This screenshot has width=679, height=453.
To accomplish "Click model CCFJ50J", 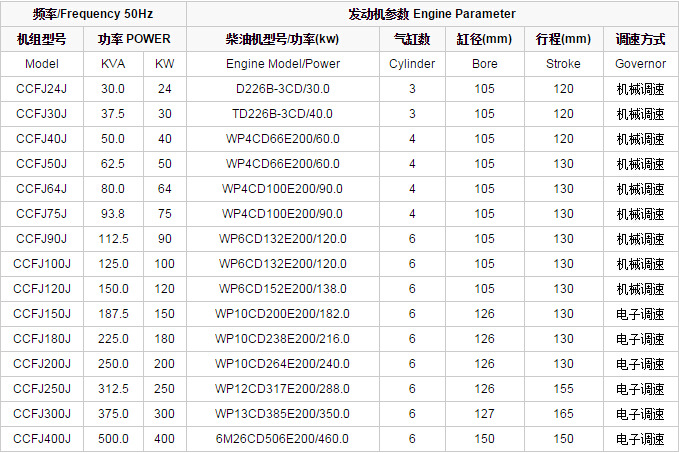I will [x=42, y=164].
